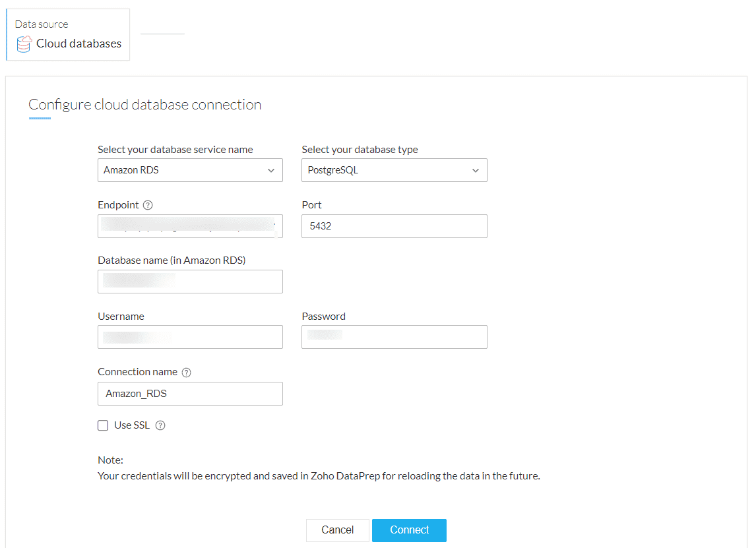The height and width of the screenshot is (548, 756).
Task: Click the Cancel button
Action: point(337,530)
